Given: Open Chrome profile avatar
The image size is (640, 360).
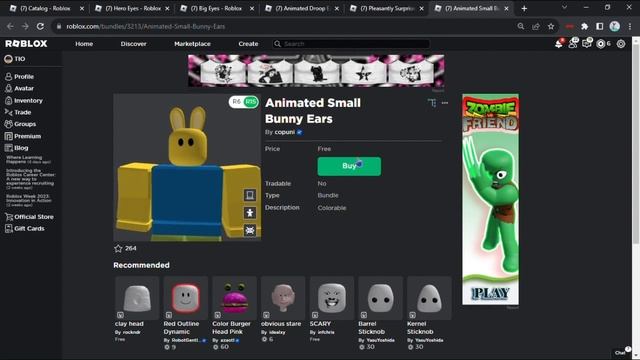Looking at the screenshot, I should click(615, 26).
